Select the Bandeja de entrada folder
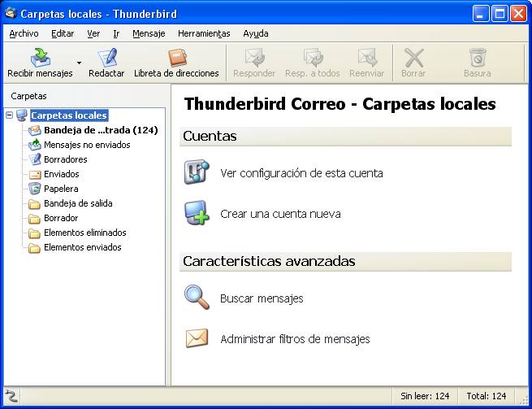The width and height of the screenshot is (532, 409). tap(100, 130)
